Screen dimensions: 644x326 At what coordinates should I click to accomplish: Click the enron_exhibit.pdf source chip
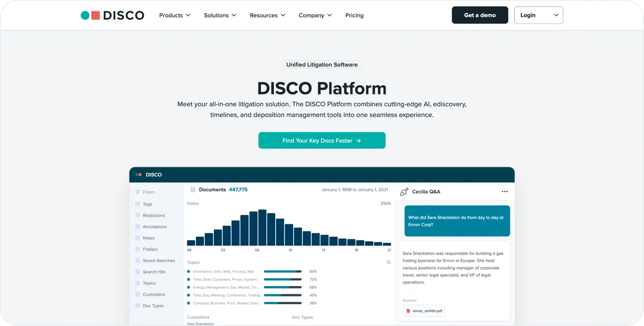424,311
